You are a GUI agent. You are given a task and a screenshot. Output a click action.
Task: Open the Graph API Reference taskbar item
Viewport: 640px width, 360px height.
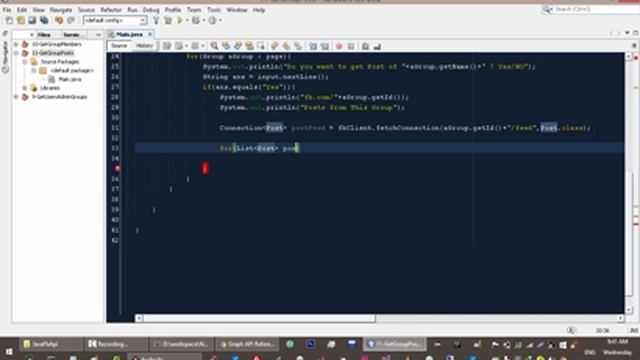[248, 344]
